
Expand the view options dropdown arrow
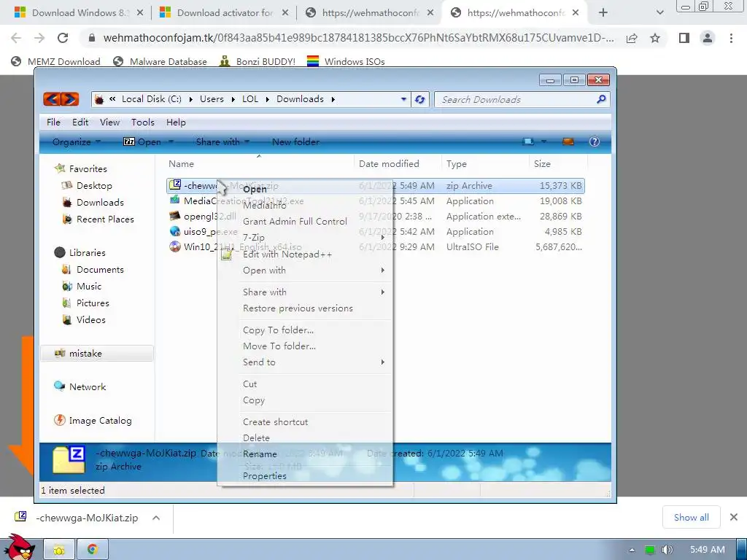[x=543, y=142]
